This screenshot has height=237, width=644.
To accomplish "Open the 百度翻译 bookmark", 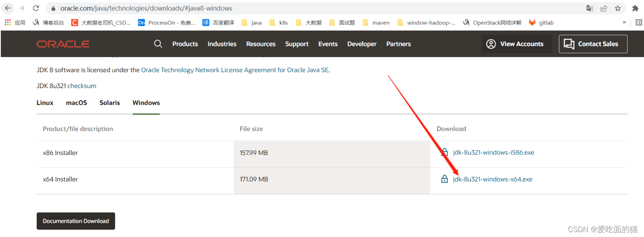I will [218, 22].
